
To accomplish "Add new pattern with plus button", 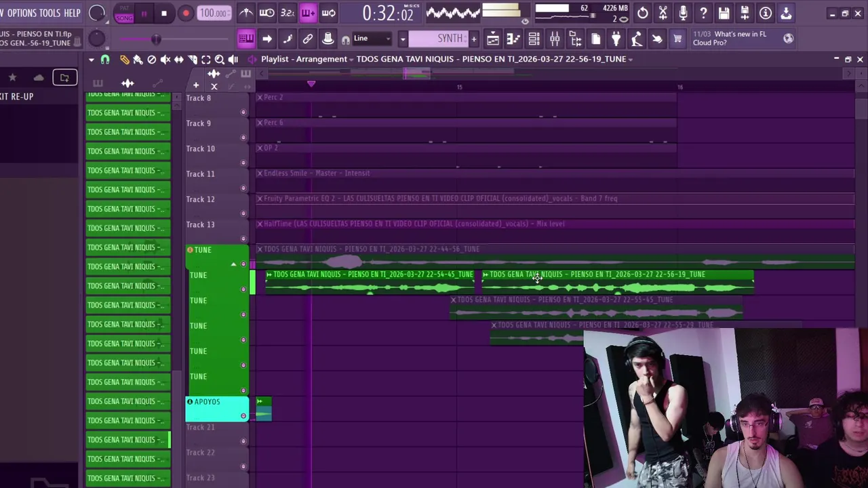I will click(474, 39).
